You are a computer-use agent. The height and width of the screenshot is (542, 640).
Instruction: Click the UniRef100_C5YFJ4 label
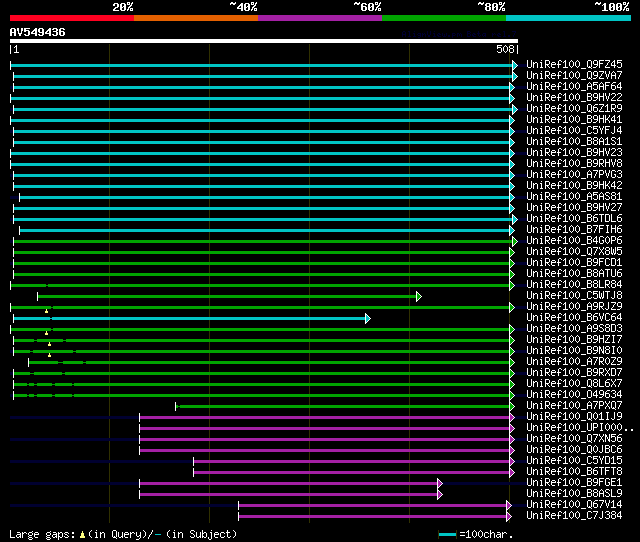click(574, 131)
